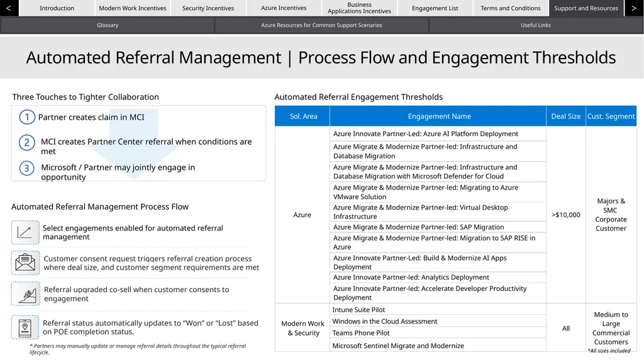Select the Analytics Deployment engagement row

click(438, 277)
